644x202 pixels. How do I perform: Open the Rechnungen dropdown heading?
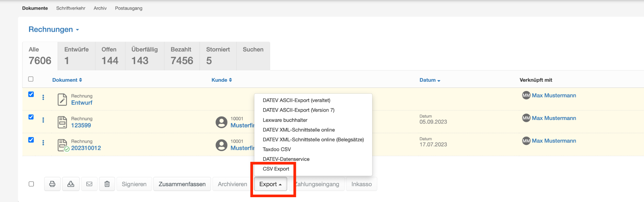pos(54,29)
